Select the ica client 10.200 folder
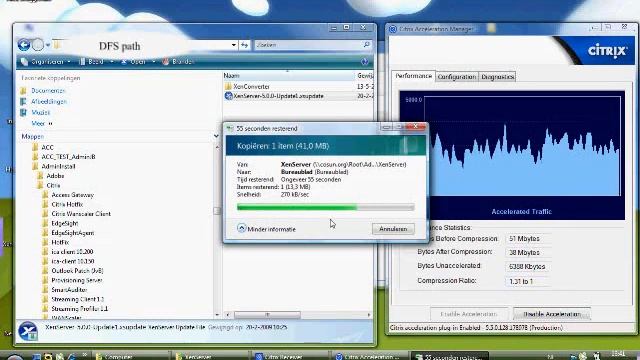The width and height of the screenshot is (640, 360). click(x=72, y=252)
